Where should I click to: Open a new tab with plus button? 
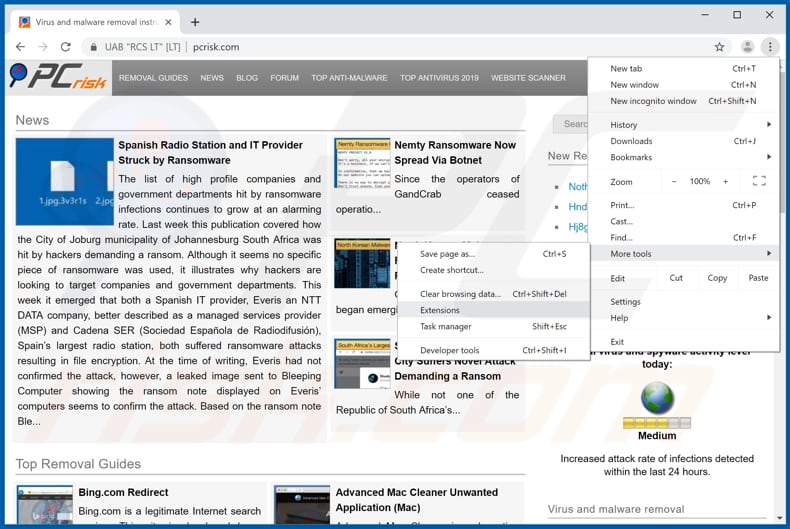point(195,22)
